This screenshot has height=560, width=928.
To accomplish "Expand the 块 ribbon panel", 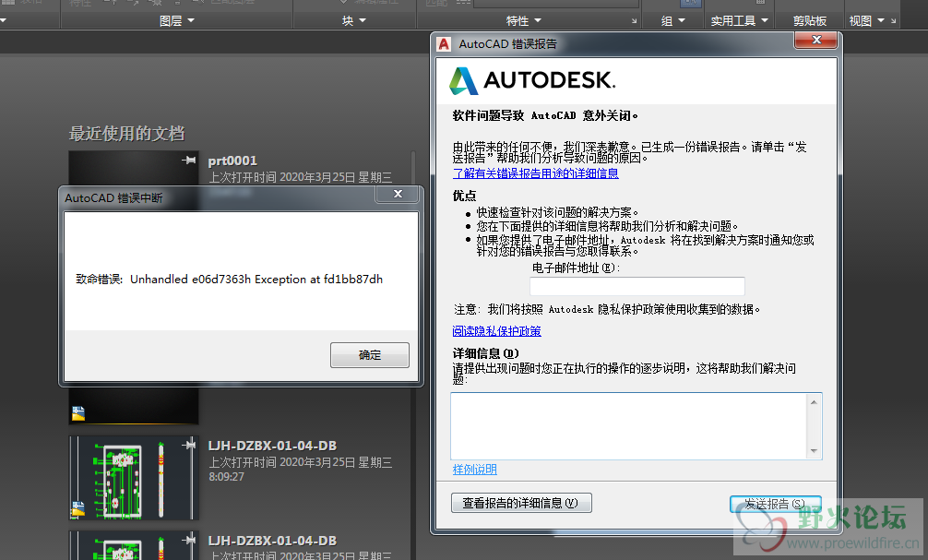I will [x=354, y=20].
